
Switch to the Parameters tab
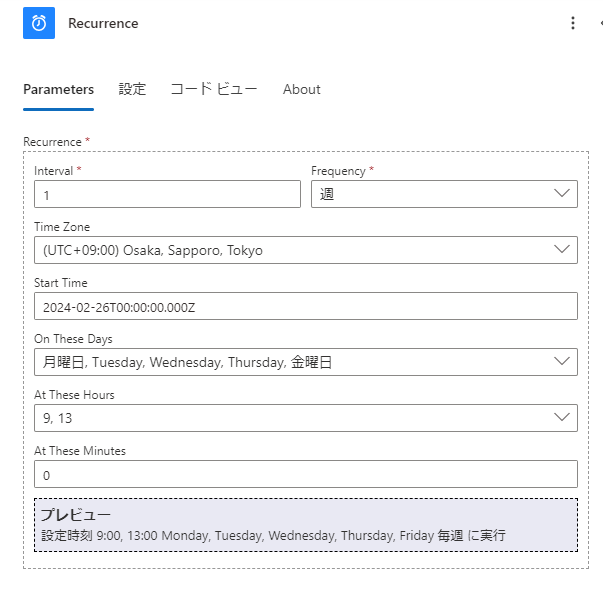pos(58,89)
